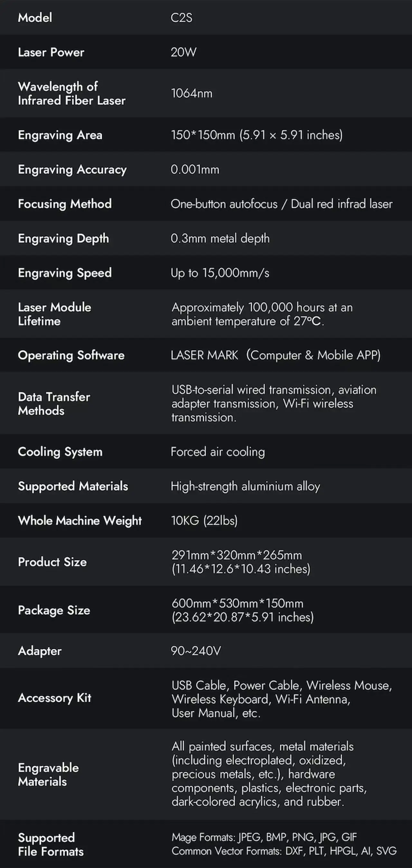Click the Laser Power label
This screenshot has height=868, width=412.
click(x=51, y=52)
